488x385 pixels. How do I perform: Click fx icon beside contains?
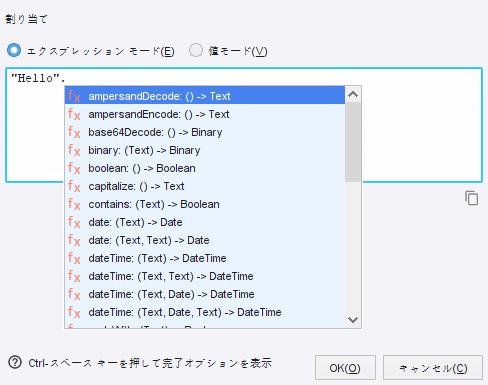tap(74, 204)
